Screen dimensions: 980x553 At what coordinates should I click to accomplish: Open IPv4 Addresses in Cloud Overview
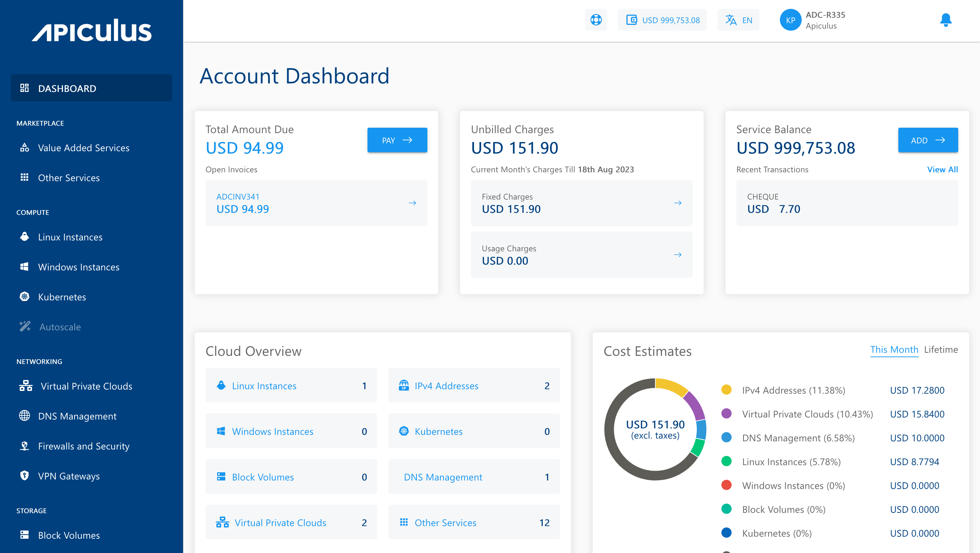tap(474, 385)
